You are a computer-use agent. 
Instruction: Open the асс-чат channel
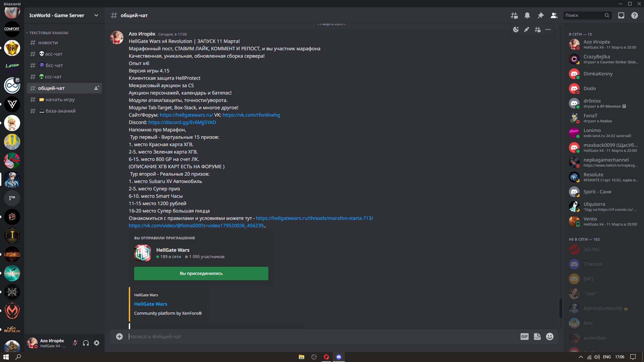[x=64, y=54]
